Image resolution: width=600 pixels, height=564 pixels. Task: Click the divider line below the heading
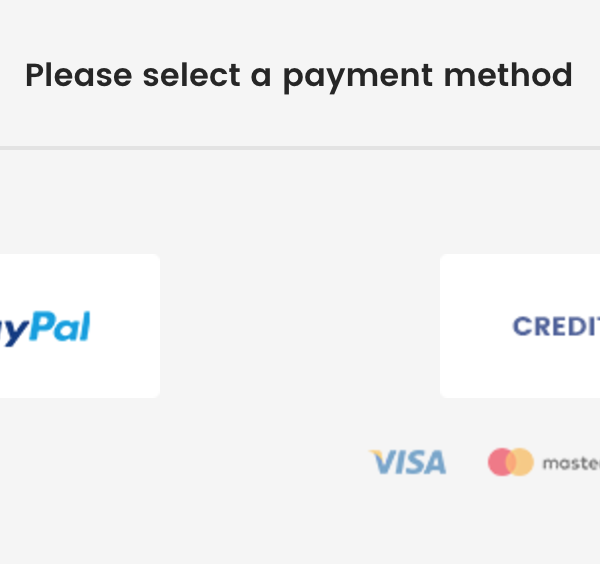(x=300, y=148)
